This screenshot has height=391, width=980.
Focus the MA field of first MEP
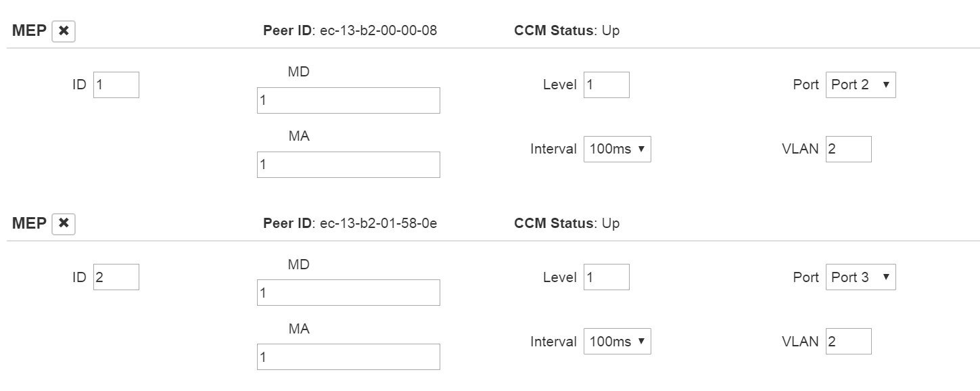[348, 164]
